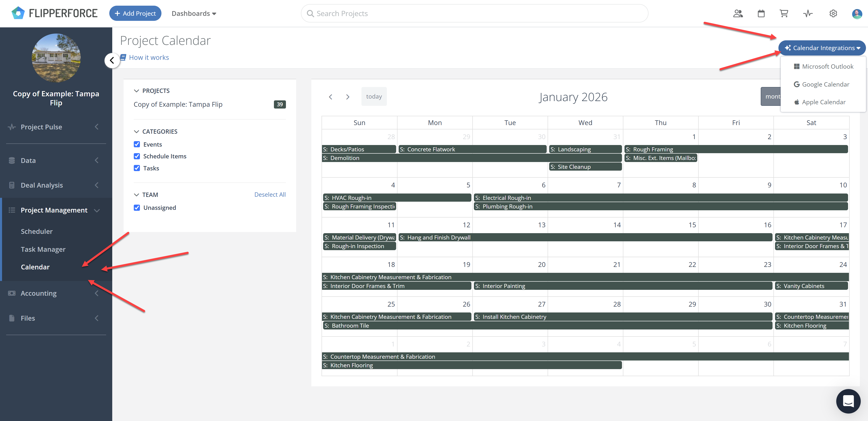
Task: Toggle the Schedule Items checkbox
Action: tap(137, 156)
